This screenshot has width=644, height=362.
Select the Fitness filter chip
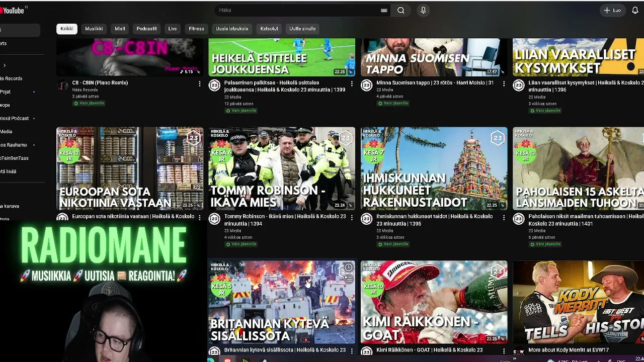click(x=196, y=29)
